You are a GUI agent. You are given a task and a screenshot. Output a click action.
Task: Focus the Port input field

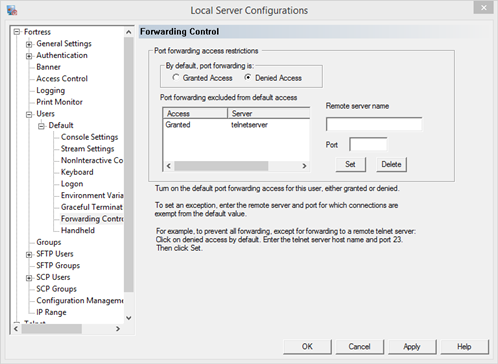368,144
